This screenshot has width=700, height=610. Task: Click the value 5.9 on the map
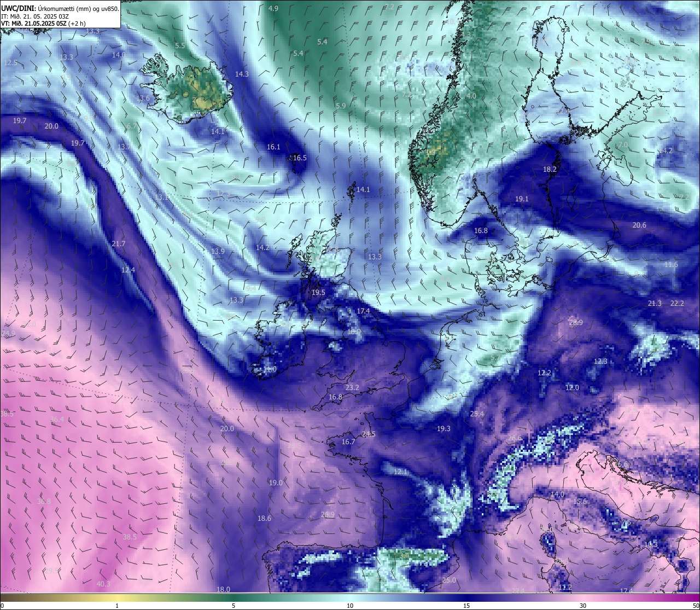point(341,106)
